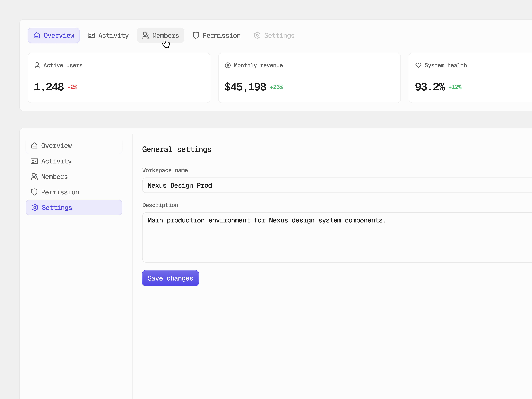Click the 1,248 active users value

[49, 87]
